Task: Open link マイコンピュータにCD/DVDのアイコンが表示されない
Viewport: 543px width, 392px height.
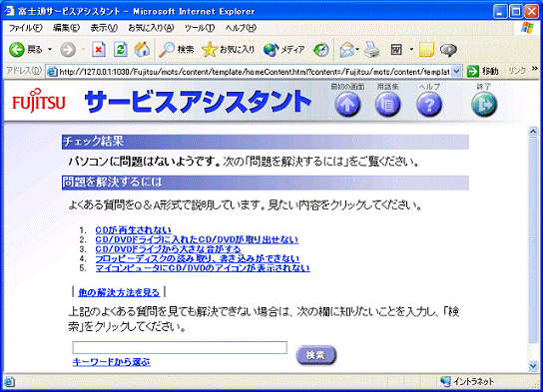Action: pos(203,267)
